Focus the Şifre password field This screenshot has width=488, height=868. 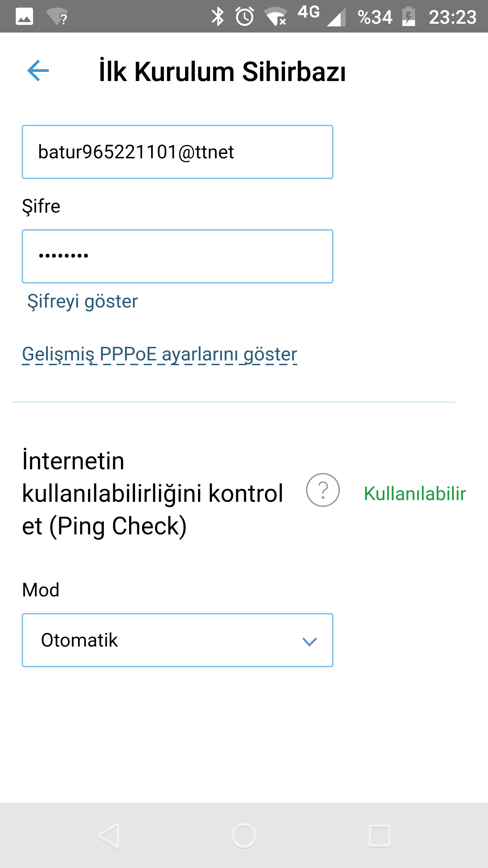[x=178, y=256]
